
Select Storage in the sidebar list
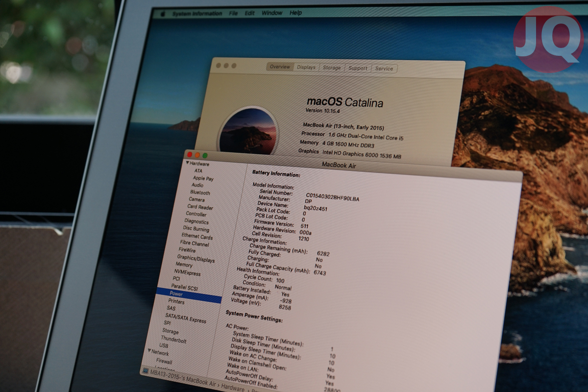(171, 331)
